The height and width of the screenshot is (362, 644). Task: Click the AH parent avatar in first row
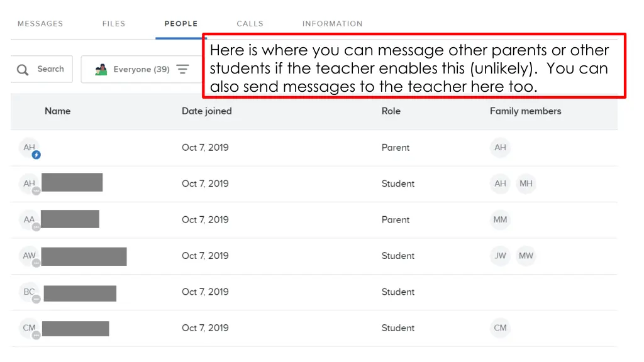pyautogui.click(x=29, y=148)
